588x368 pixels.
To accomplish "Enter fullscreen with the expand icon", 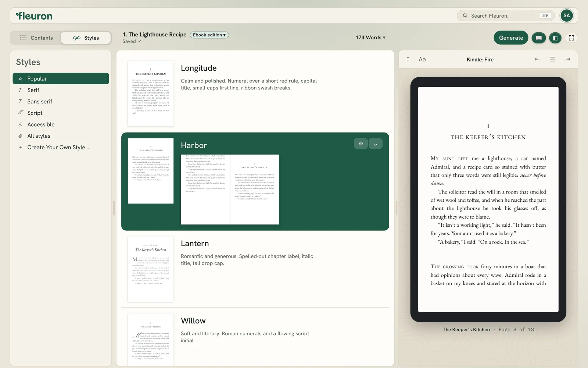I will [571, 38].
